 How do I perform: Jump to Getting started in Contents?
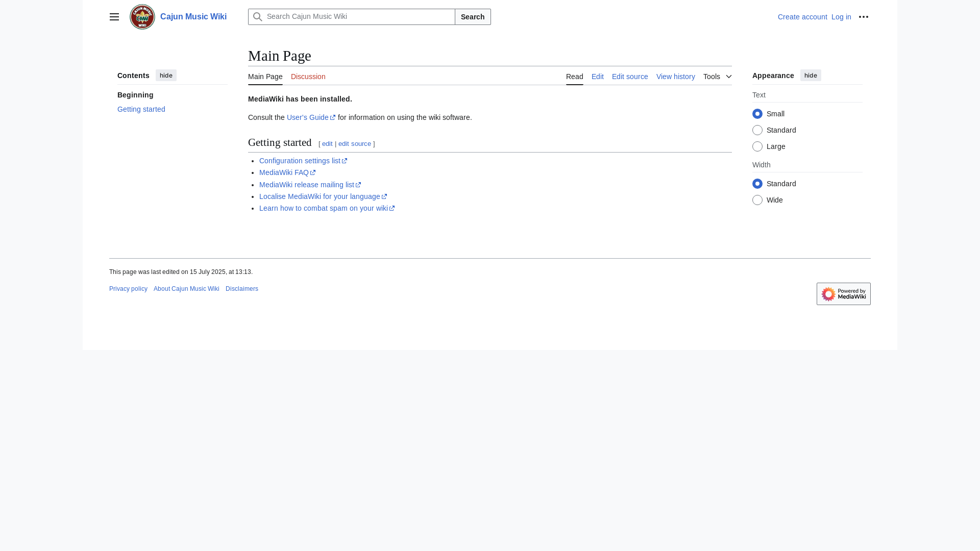141,109
